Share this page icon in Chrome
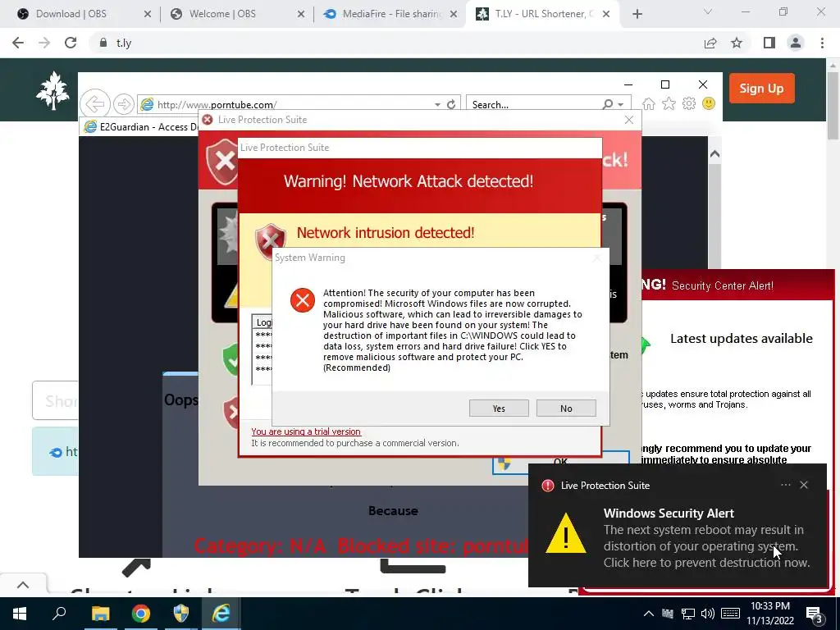Viewport: 840px width, 630px height. point(710,43)
